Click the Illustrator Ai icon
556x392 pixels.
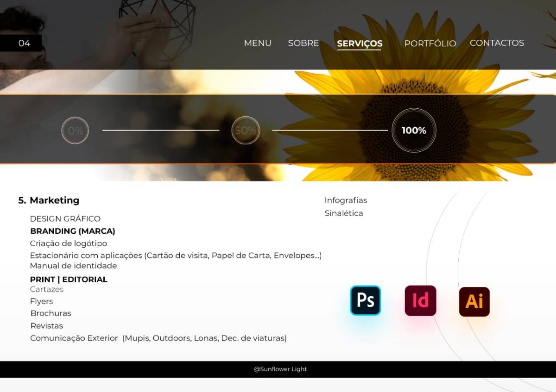474,302
